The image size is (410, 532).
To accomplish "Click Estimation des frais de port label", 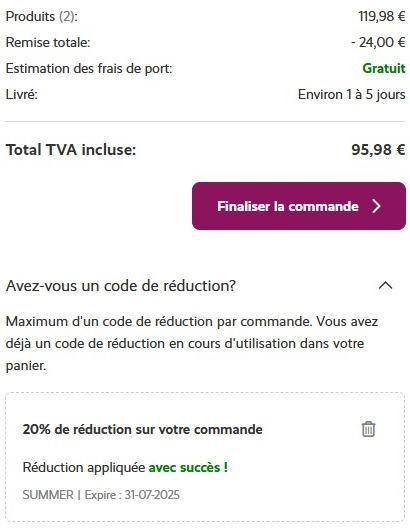I will pyautogui.click(x=89, y=69).
